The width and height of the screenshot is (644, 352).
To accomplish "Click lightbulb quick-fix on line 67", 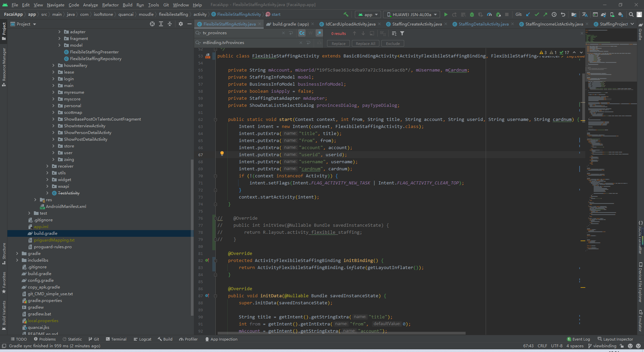I will (x=222, y=153).
